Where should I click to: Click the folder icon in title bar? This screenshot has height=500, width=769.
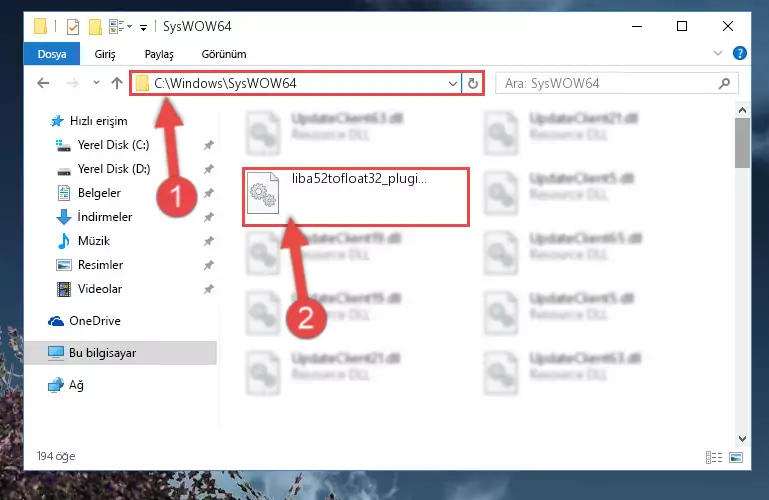coord(41,26)
